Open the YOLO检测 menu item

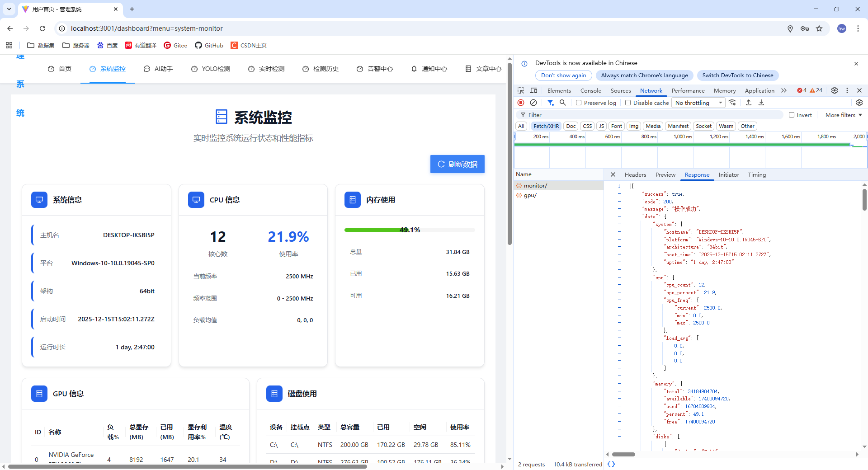coord(211,69)
